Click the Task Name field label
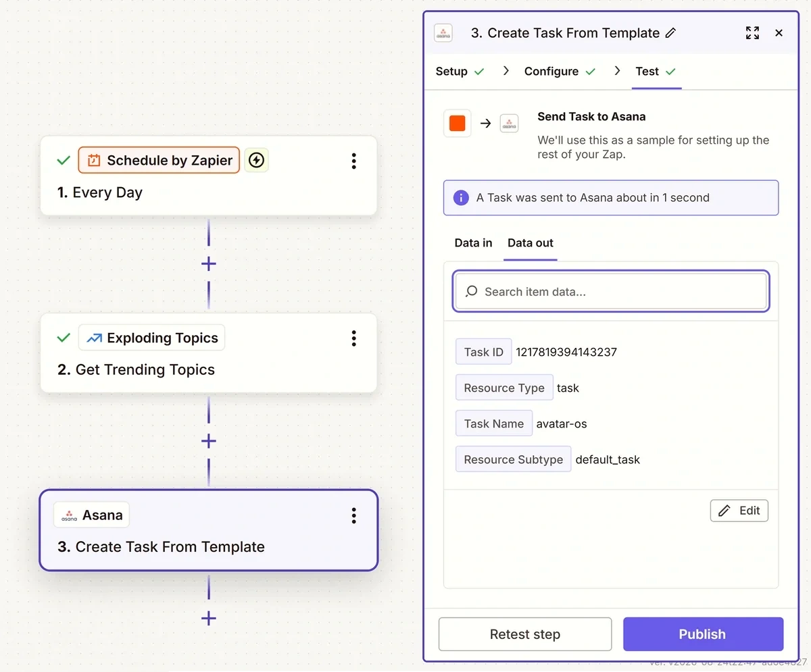This screenshot has width=811, height=672. tap(494, 423)
